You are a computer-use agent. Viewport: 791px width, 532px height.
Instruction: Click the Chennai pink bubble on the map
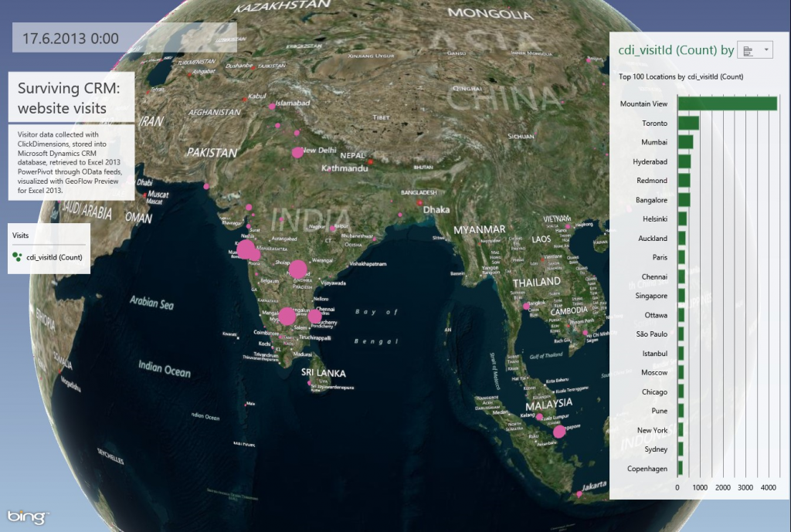click(315, 316)
